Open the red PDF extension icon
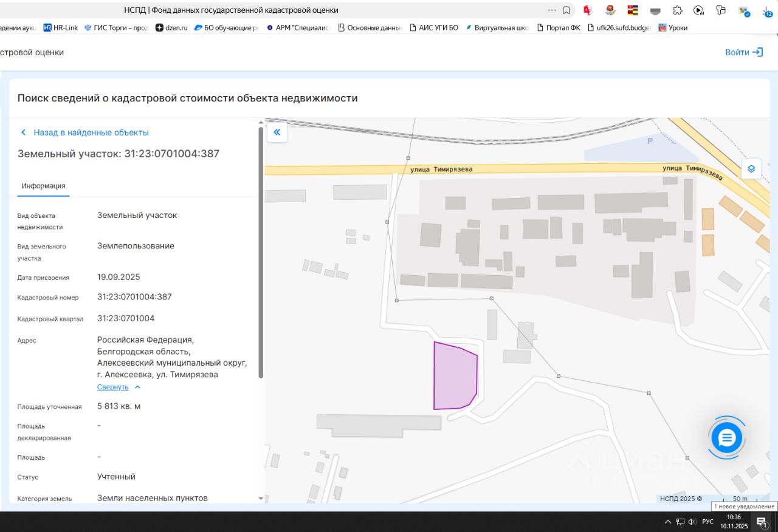778x532 pixels. pyautogui.click(x=588, y=10)
